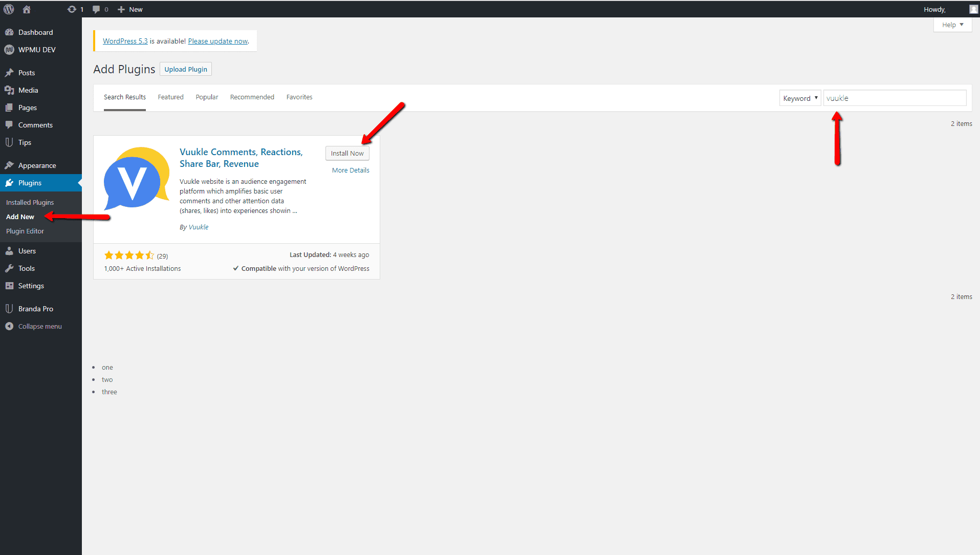Open the More Details link
This screenshot has width=980, height=555.
pyautogui.click(x=351, y=170)
